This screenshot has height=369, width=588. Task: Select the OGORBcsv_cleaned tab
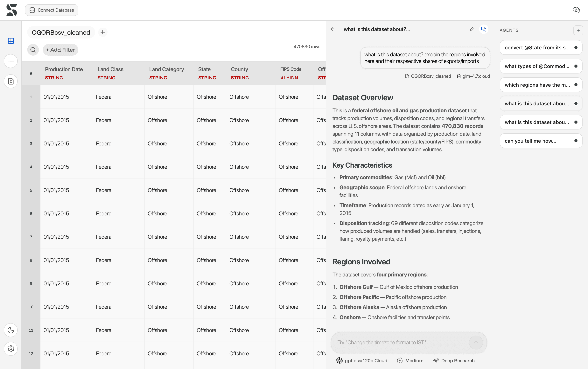[x=61, y=32]
